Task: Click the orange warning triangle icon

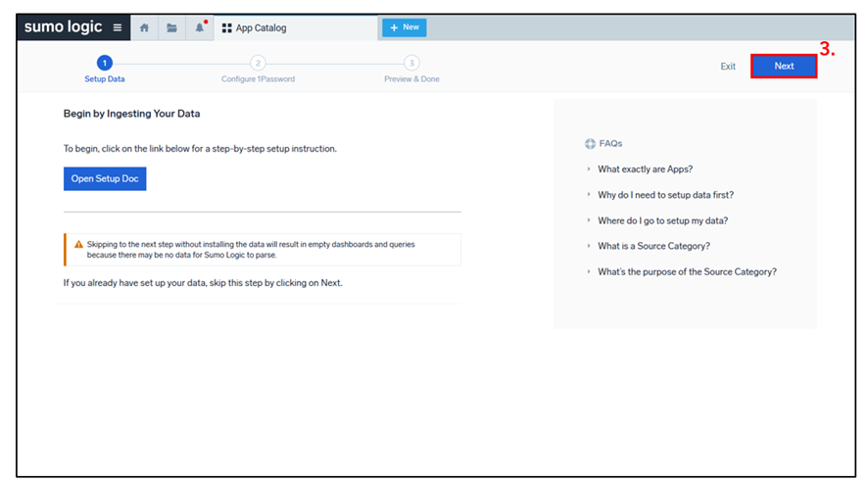Action: (x=78, y=244)
